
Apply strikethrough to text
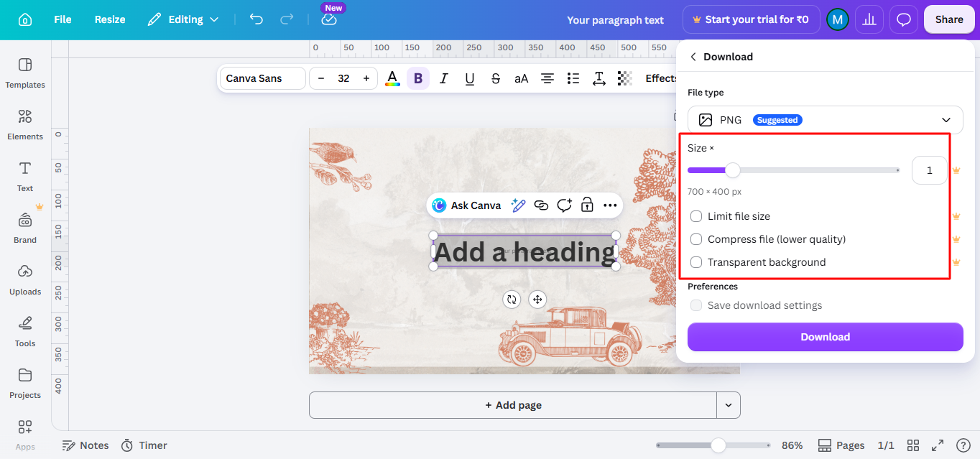coord(496,78)
